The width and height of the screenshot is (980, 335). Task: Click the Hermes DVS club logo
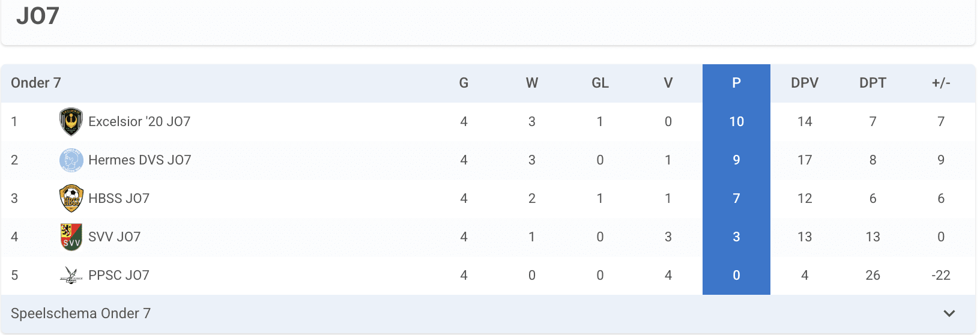tap(71, 160)
